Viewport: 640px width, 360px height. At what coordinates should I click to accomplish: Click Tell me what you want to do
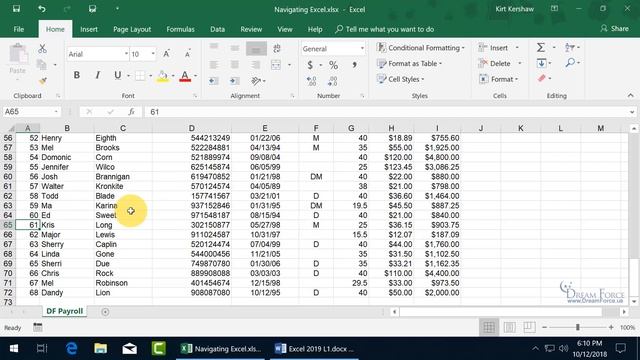pos(385,29)
